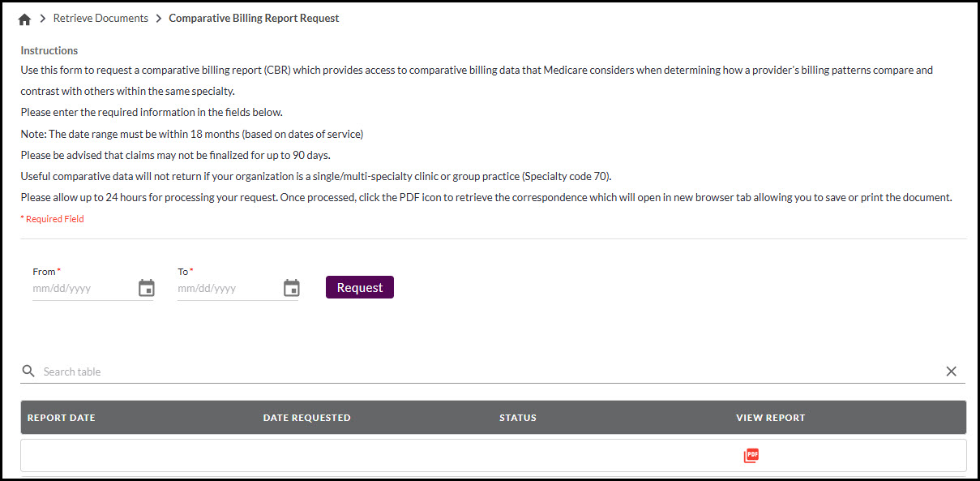Screen dimensions: 980x481
Task: Type in the Search table box
Action: [x=486, y=371]
